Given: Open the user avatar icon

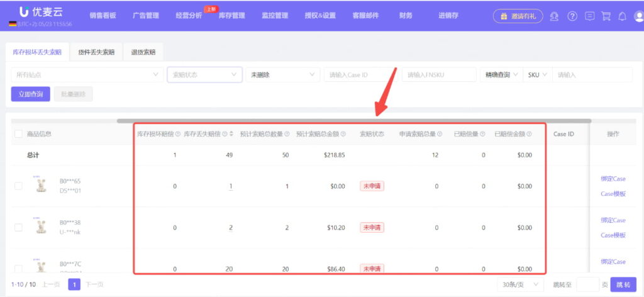Looking at the screenshot, I should coord(639,16).
